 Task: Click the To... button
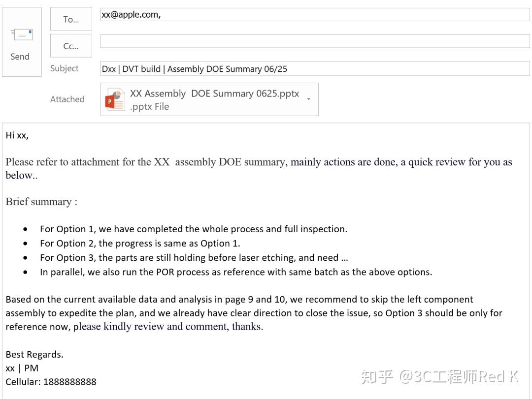click(71, 19)
